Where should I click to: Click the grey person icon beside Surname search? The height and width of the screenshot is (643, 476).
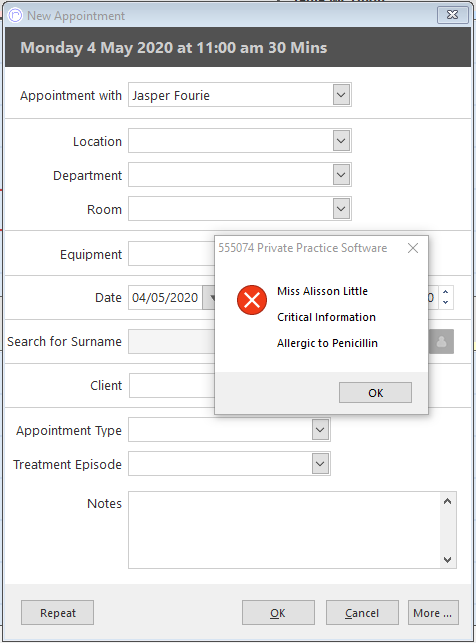pos(441,341)
